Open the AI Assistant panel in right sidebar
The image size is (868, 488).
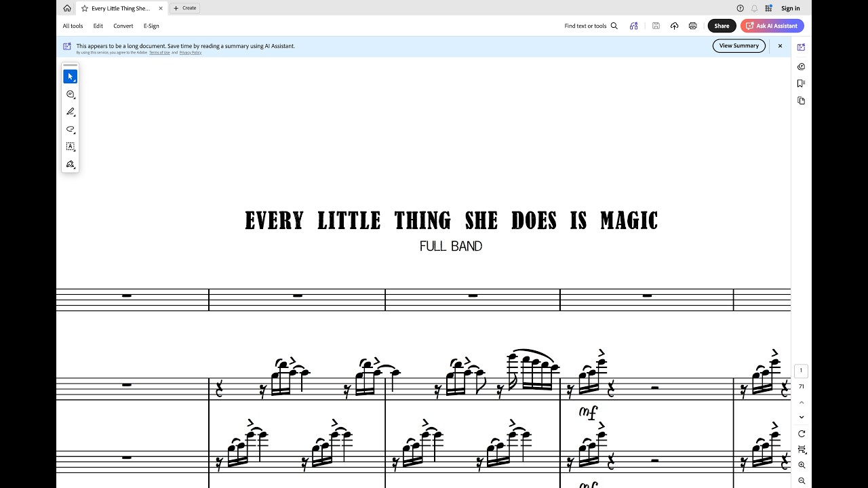[x=801, y=47]
